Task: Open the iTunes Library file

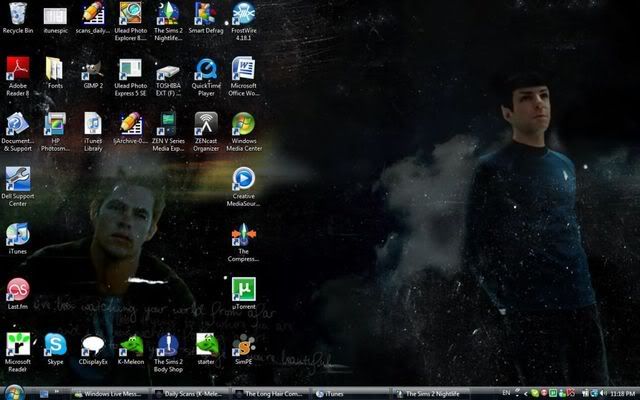Action: click(93, 132)
